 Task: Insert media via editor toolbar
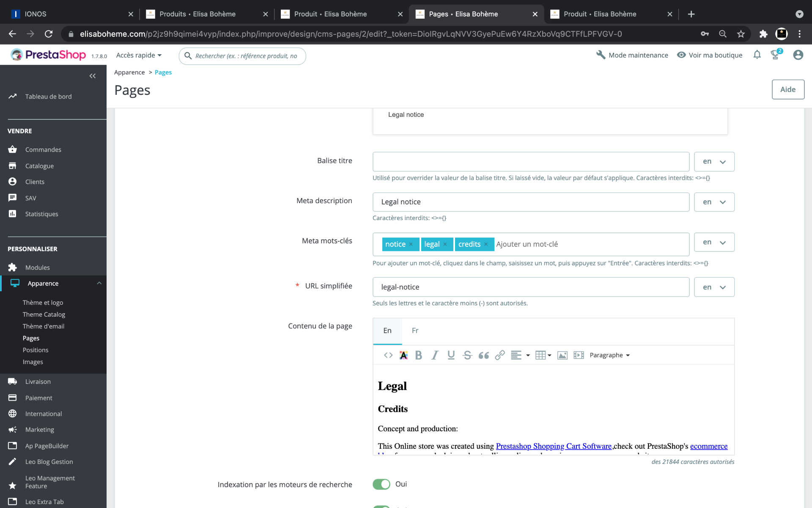point(579,355)
